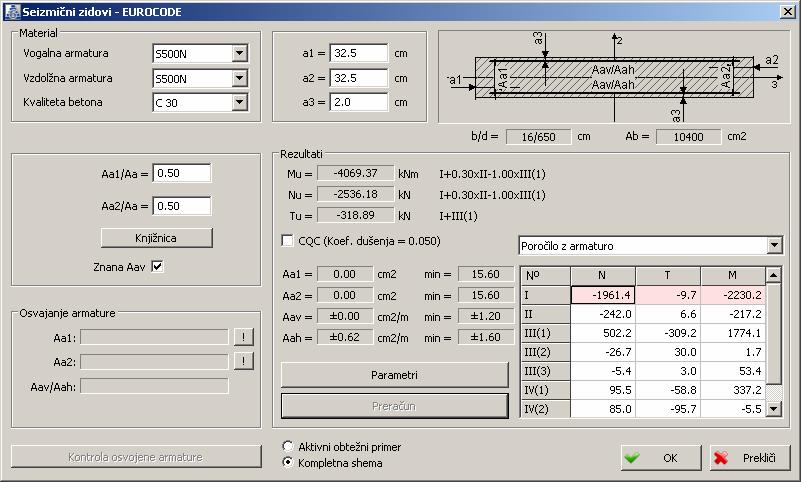Click the Aa2/Aa ratio field
The image size is (801, 482).
point(182,206)
